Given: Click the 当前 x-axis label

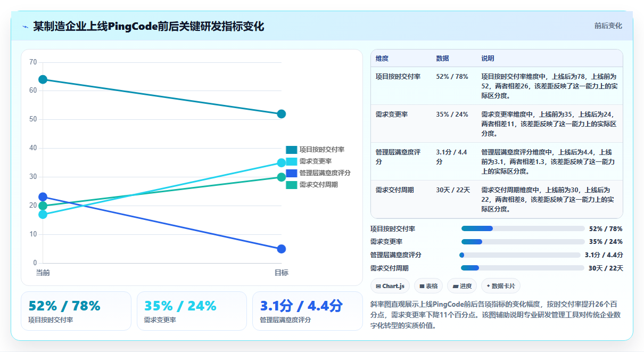Looking at the screenshot, I should (x=43, y=273).
